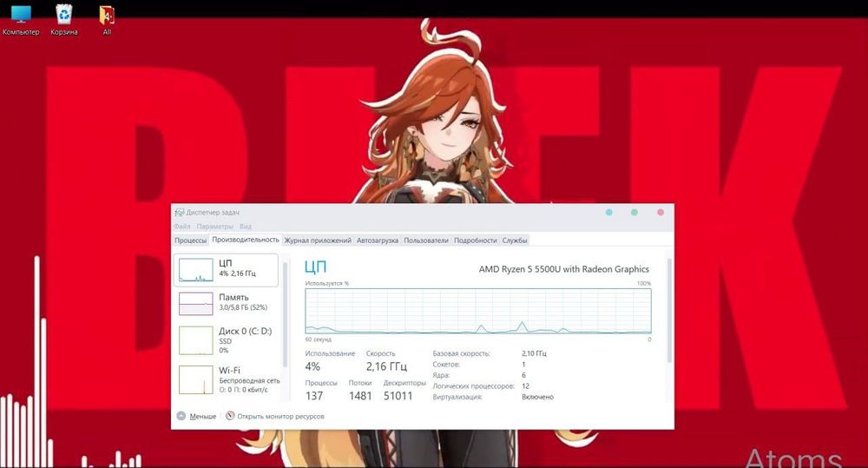Screen dimensions: 868x468
Task: Click the Используется % graph label
Action: point(326,283)
